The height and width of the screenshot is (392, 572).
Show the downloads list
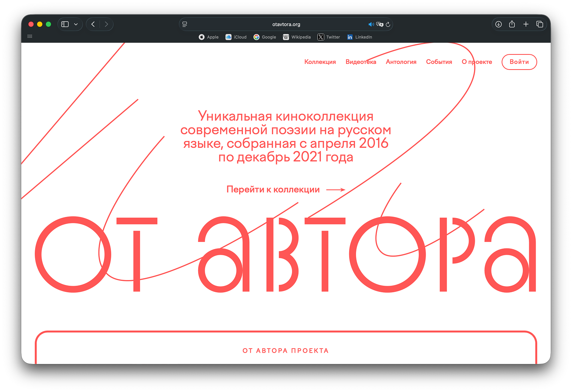tap(499, 24)
